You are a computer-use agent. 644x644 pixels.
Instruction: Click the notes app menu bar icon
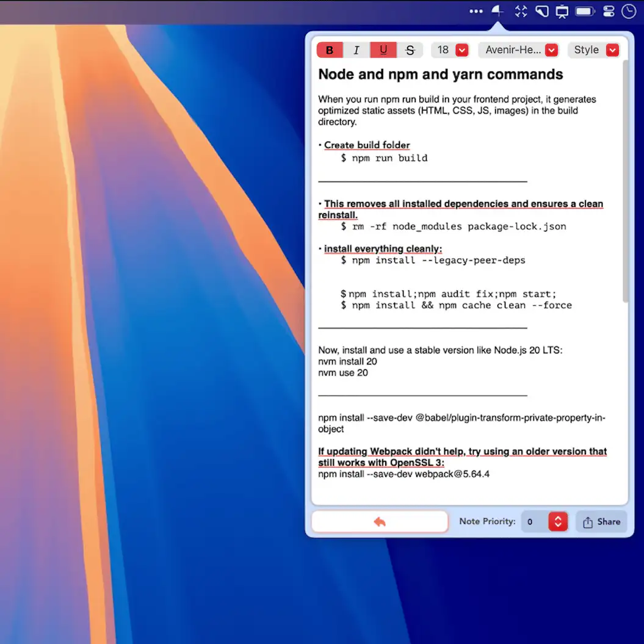point(497,10)
